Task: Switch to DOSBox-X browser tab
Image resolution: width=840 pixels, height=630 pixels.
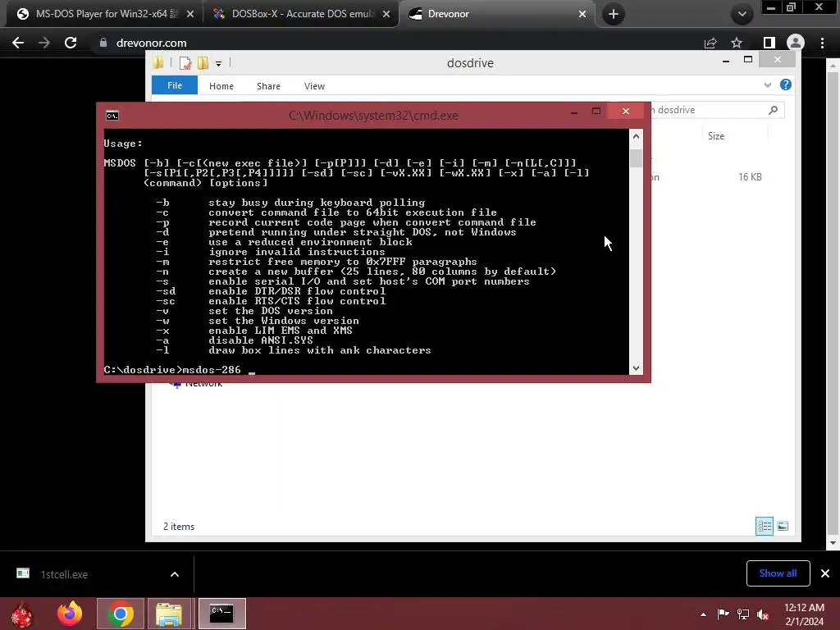Action: [301, 14]
